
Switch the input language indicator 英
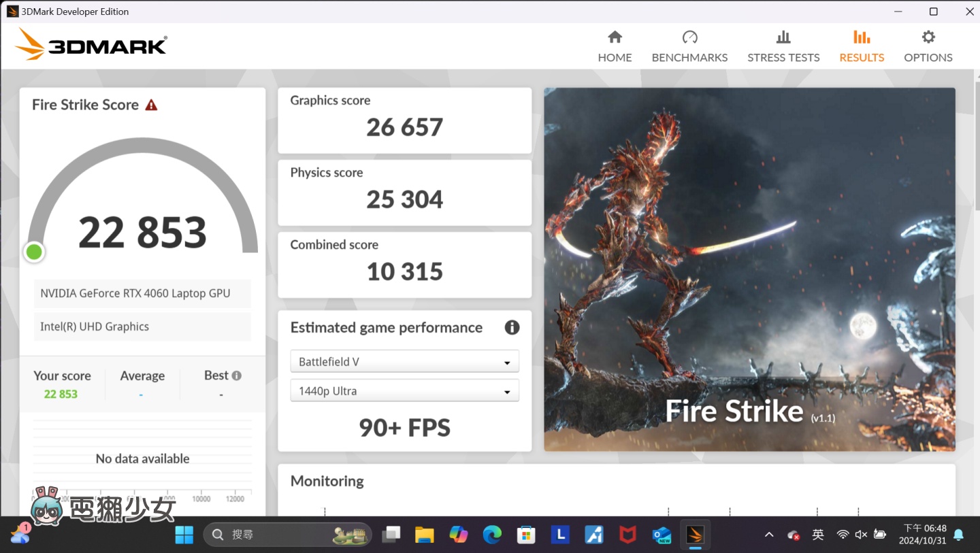[x=818, y=535]
